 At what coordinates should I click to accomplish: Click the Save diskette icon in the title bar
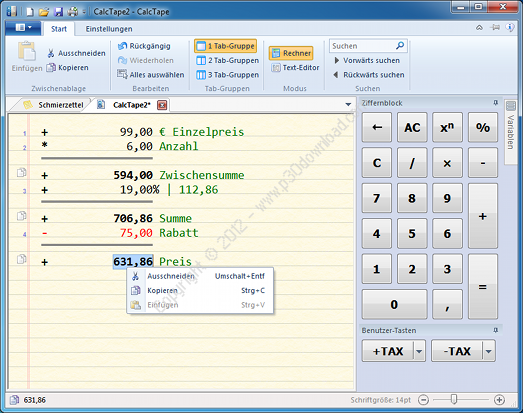59,12
